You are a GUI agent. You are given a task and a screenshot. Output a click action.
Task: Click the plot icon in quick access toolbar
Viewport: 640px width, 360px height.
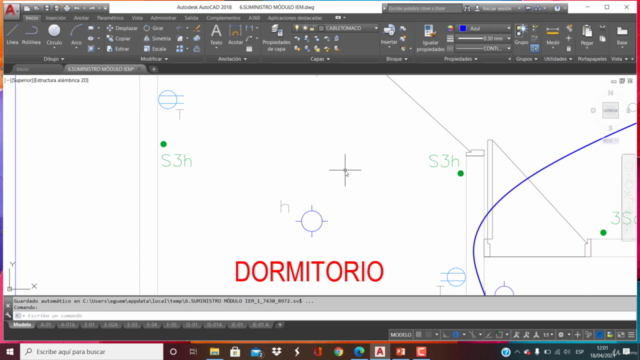(67, 8)
